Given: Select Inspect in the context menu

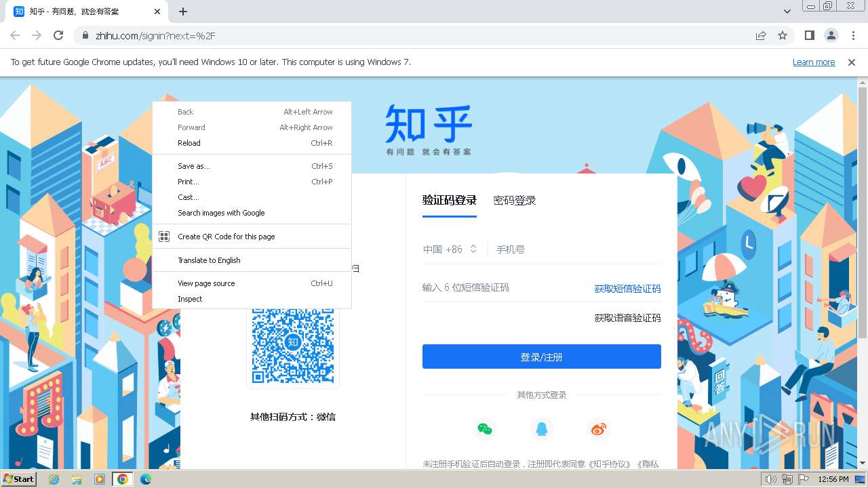Looking at the screenshot, I should pyautogui.click(x=252, y=299).
